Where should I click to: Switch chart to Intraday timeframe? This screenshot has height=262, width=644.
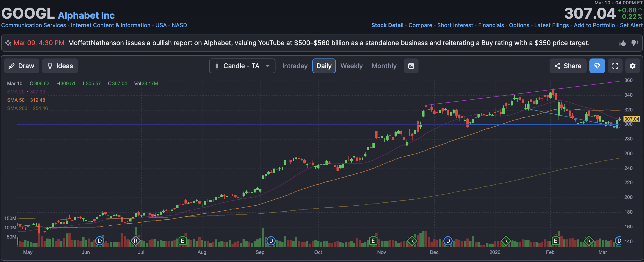(x=295, y=66)
